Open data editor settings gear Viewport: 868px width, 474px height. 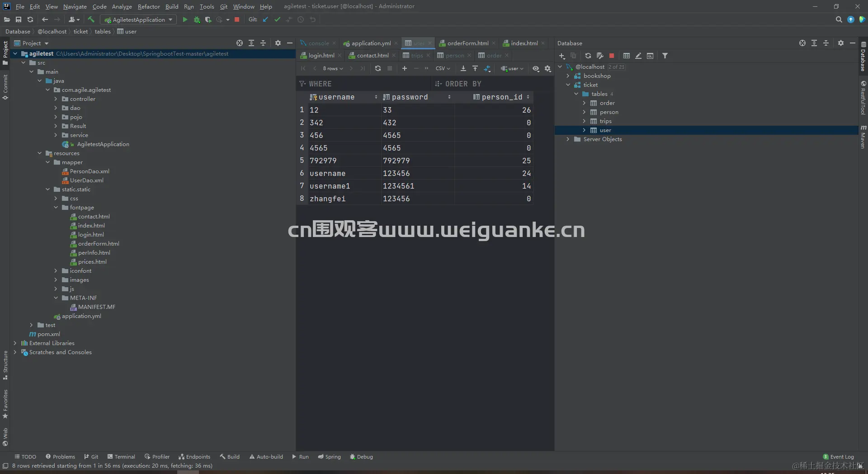click(x=548, y=68)
